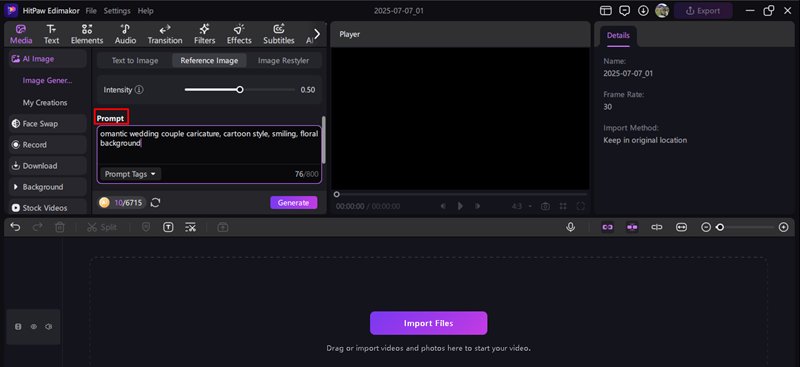Viewport: 800px width, 367px height.
Task: Open Stock Videos in sidebar
Action: click(x=47, y=208)
